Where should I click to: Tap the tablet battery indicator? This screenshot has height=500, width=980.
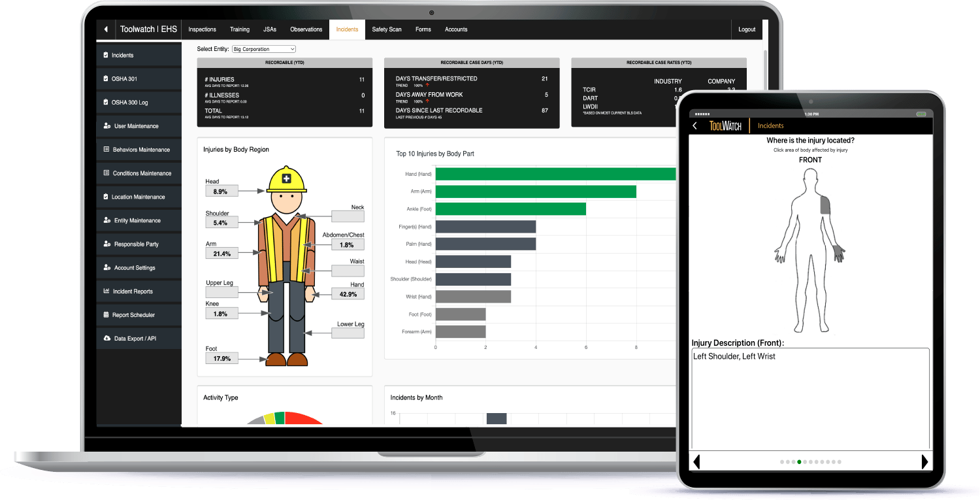(x=921, y=114)
